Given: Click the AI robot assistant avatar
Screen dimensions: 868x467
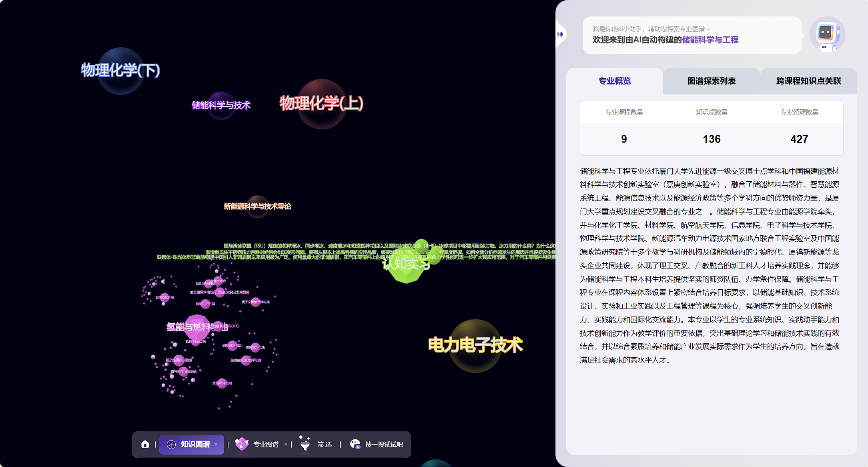Looking at the screenshot, I should point(827,35).
